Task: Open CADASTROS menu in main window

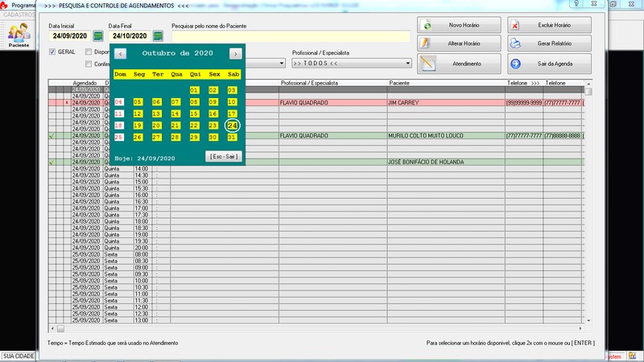Action: tap(19, 14)
